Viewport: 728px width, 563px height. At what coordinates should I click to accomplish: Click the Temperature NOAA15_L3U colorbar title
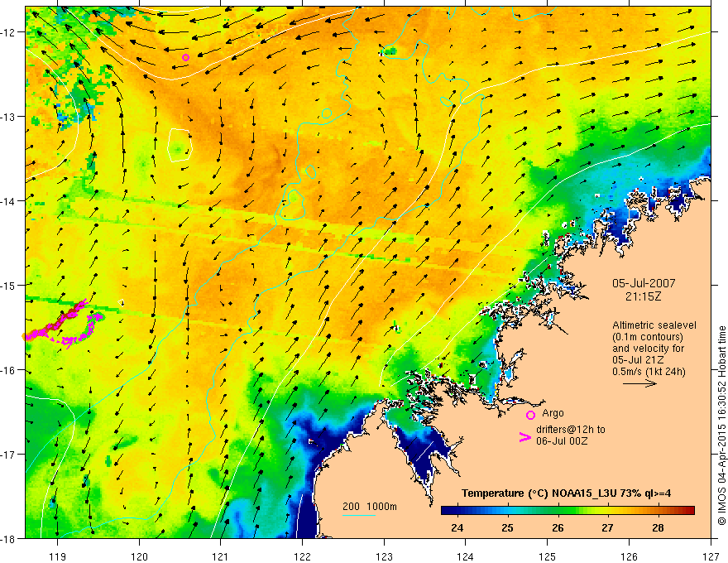[566, 493]
